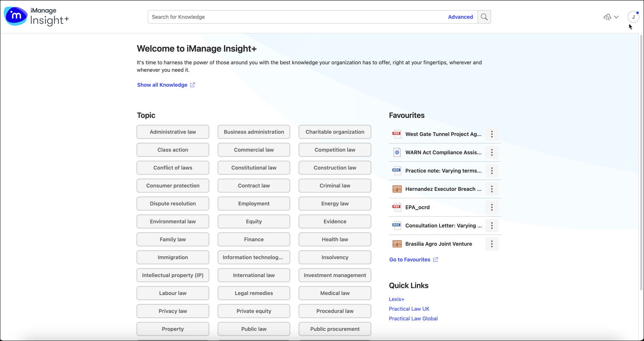Click inside the Search for Knowledge field
Image resolution: width=644 pixels, height=341 pixels.
(261, 17)
